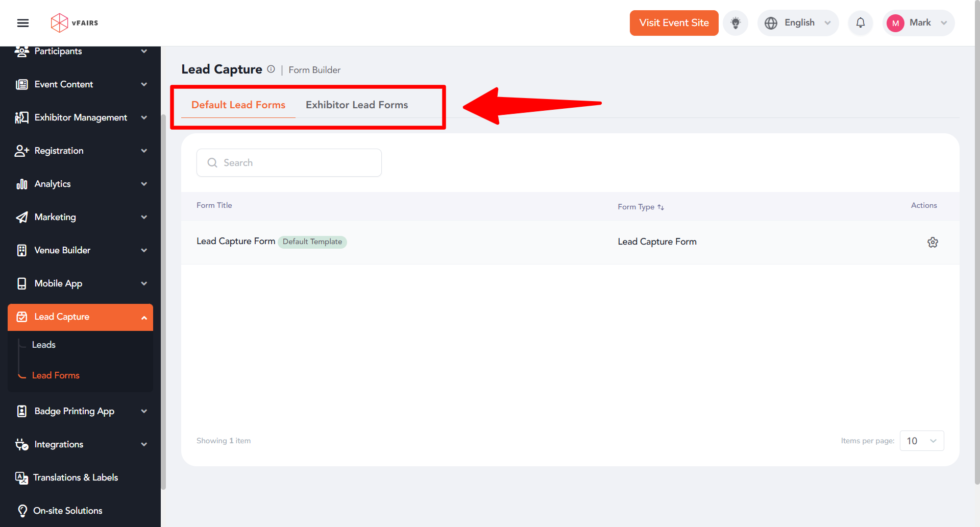Click the Event Content sidebar icon
Viewport: 980px width, 527px height.
21,84
